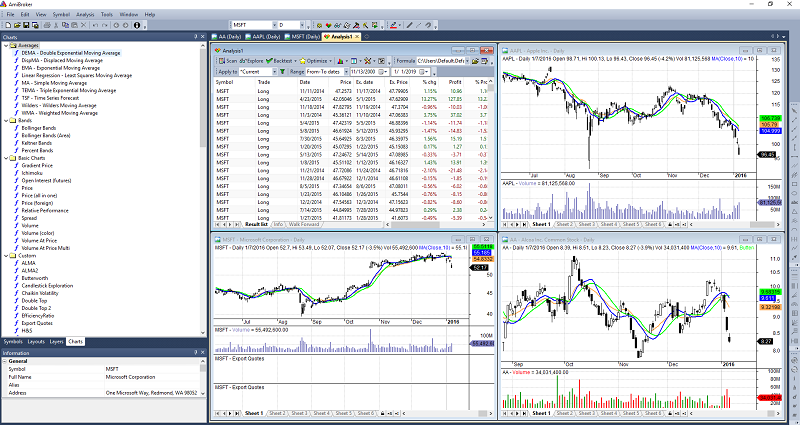Collapse the Averages folder in chart tree

tap(6, 45)
